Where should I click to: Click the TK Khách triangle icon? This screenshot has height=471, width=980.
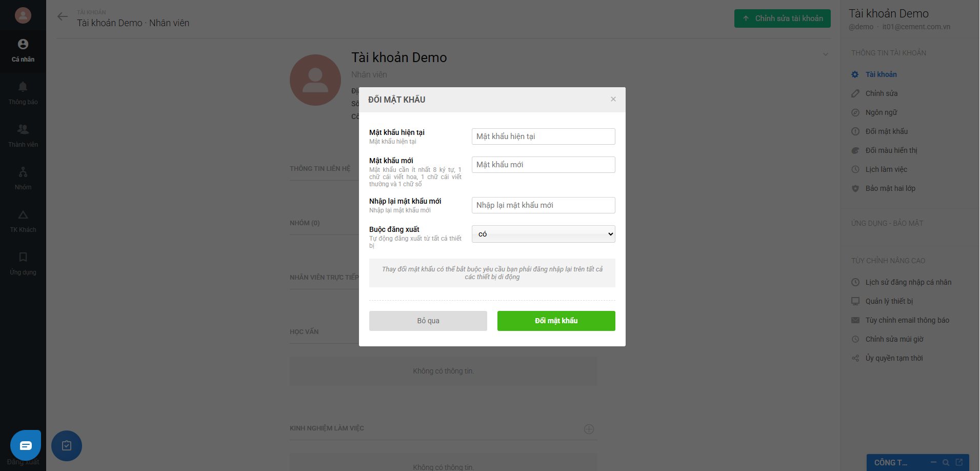point(23,214)
